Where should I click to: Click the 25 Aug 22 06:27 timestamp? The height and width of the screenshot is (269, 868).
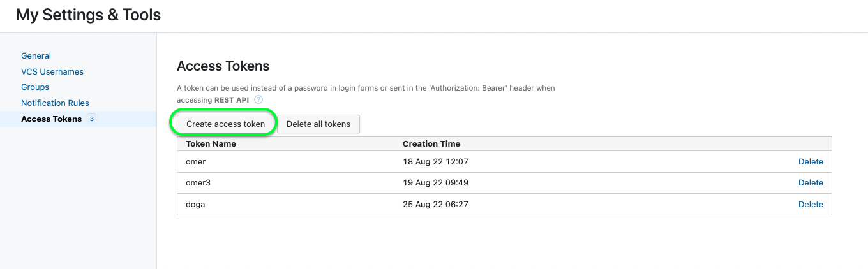436,205
